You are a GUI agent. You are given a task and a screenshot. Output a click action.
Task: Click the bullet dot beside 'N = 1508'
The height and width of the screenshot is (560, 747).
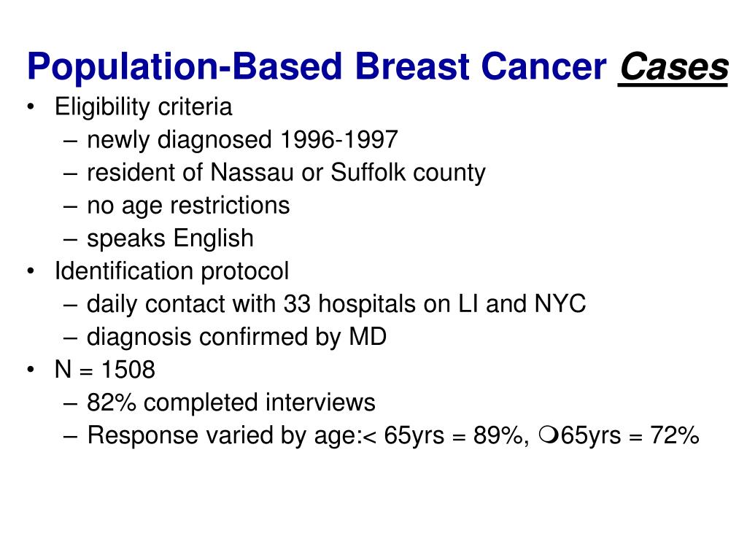(31, 370)
